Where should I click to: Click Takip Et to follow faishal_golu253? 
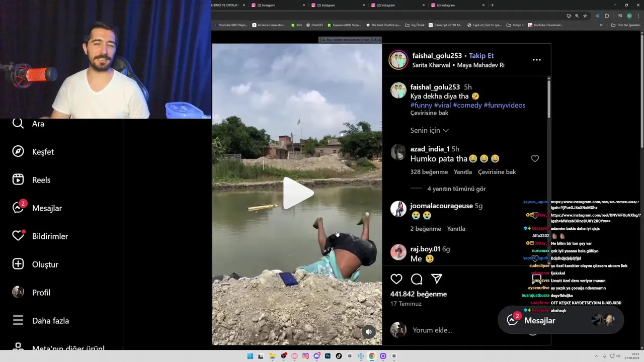coord(481,56)
